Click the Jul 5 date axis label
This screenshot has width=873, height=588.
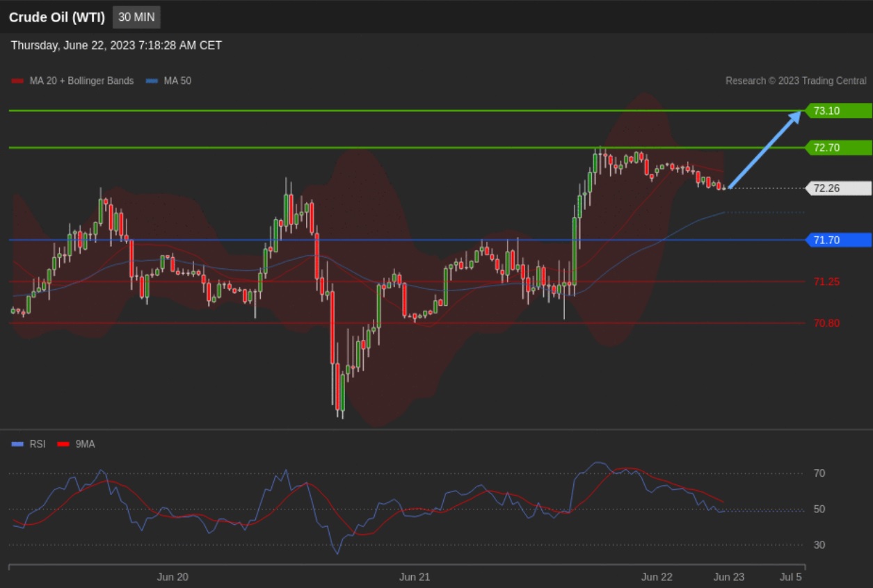(791, 576)
